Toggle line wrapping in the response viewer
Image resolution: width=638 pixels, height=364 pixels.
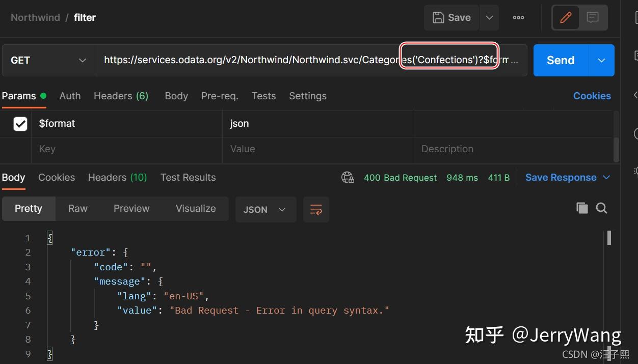click(316, 209)
